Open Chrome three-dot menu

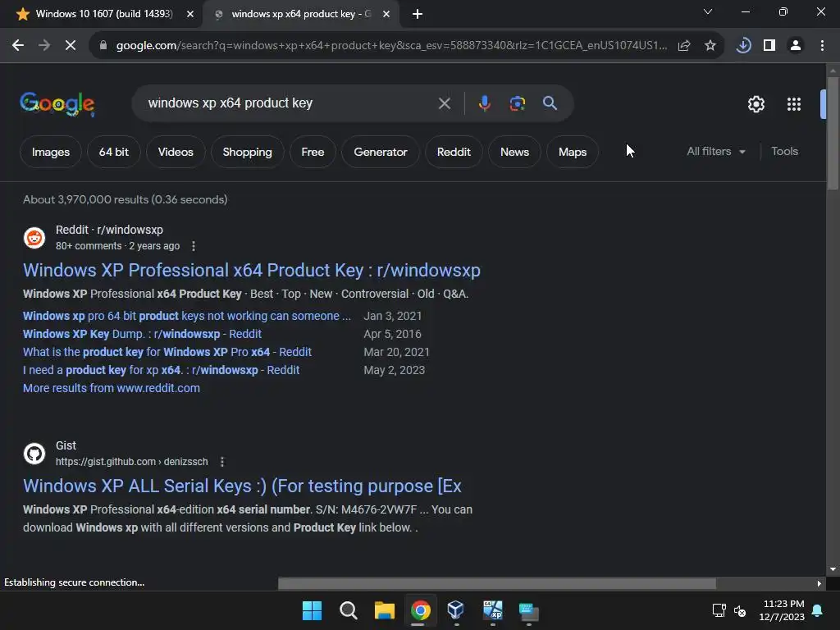click(x=822, y=46)
